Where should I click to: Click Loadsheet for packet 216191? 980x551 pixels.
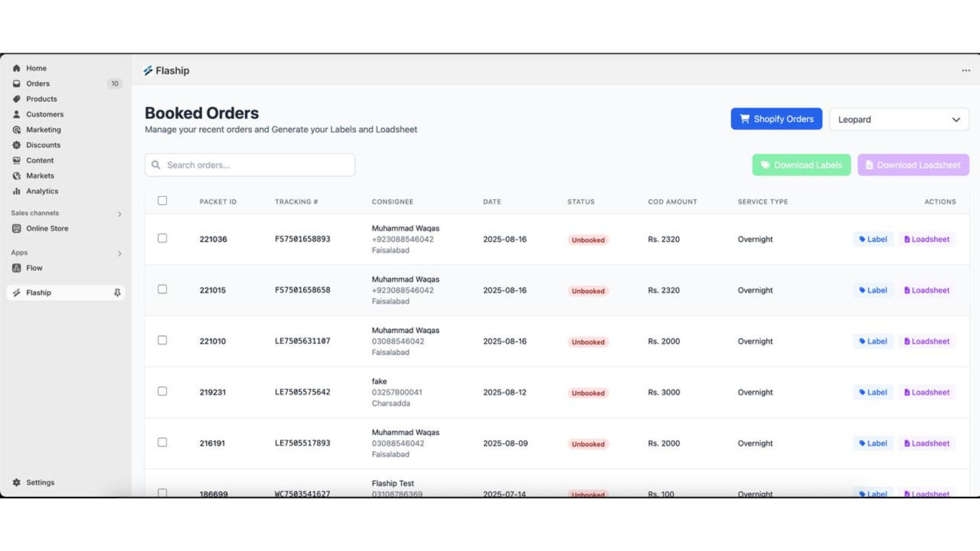(927, 443)
